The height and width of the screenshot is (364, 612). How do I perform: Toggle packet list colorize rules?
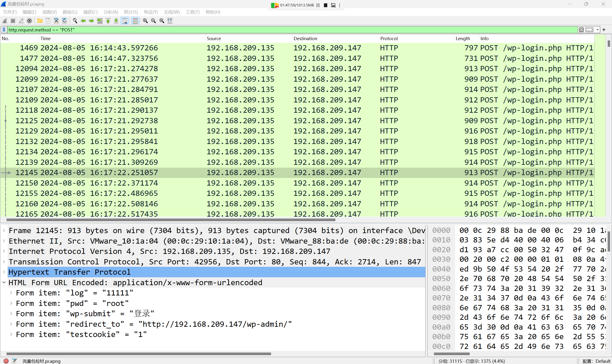click(135, 21)
